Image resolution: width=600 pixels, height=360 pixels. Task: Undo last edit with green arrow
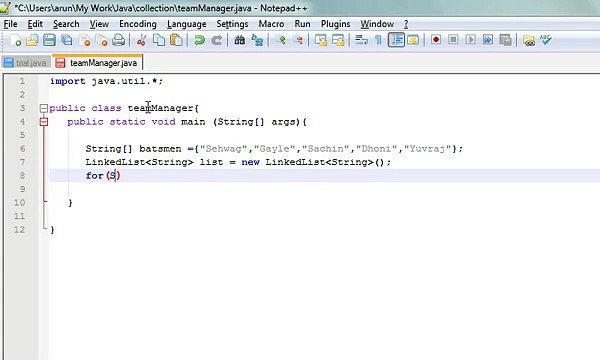point(199,40)
